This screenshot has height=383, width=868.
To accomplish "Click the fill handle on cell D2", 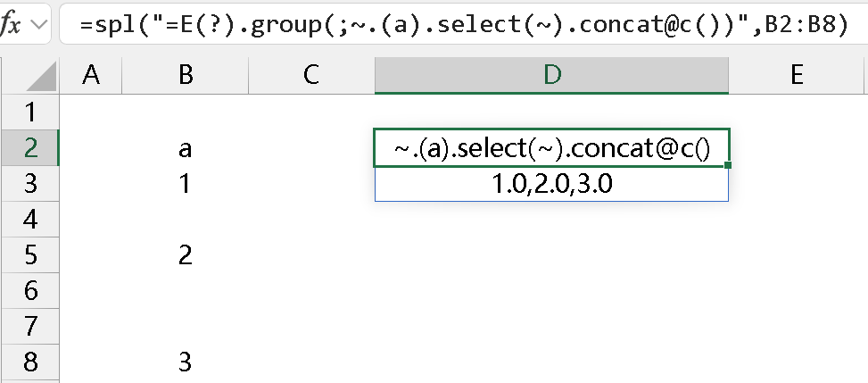I will point(729,165).
